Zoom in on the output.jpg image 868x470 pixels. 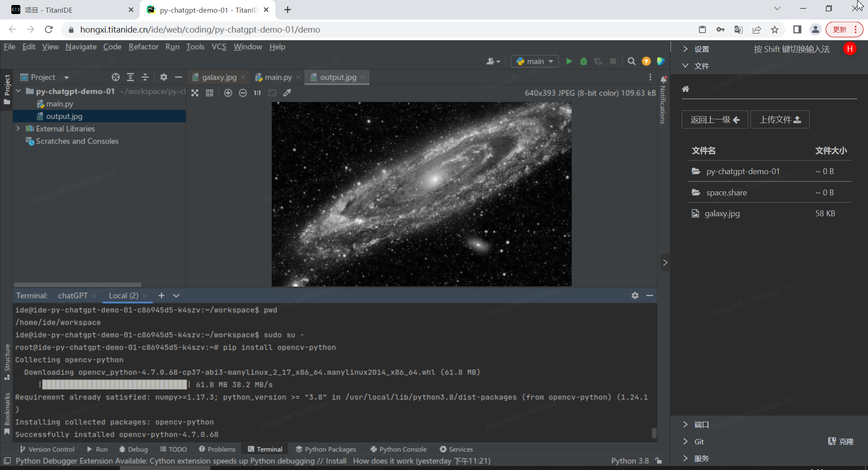click(228, 93)
